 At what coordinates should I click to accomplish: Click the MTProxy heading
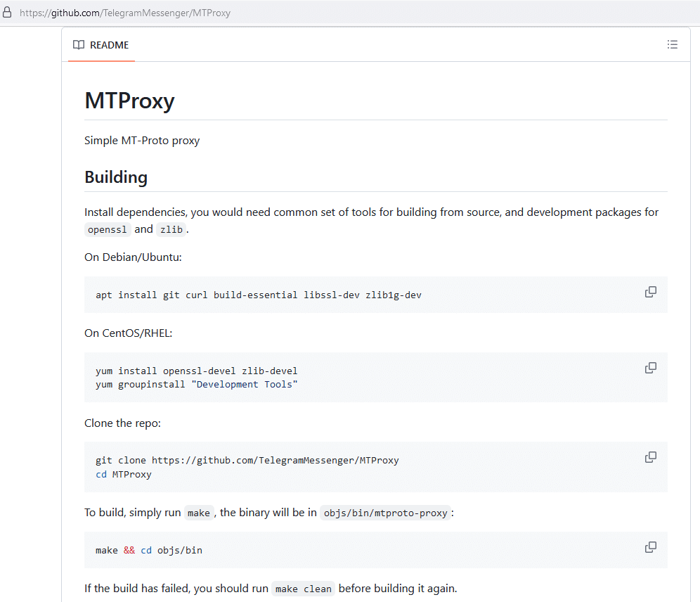click(129, 101)
